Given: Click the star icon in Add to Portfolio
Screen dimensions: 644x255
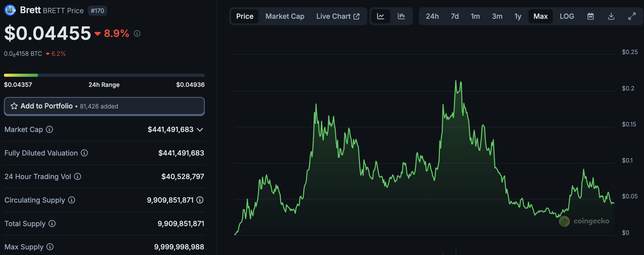Looking at the screenshot, I should click(x=14, y=106).
